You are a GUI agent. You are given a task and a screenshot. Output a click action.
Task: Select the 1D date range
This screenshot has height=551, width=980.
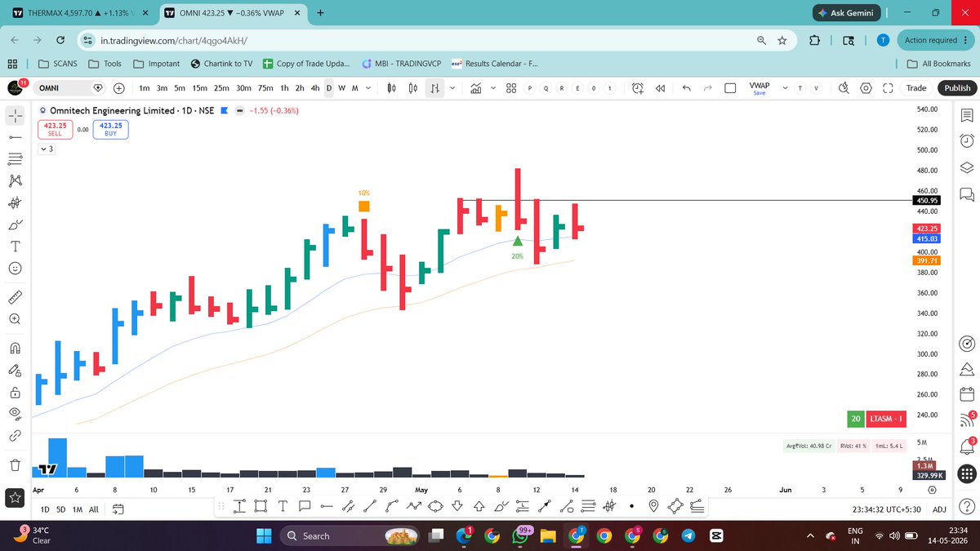(x=46, y=509)
